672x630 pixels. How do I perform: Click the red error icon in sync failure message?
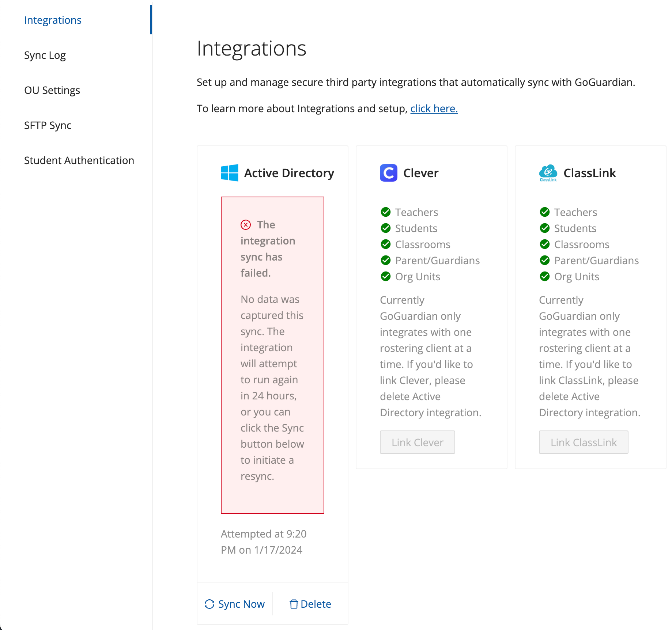click(x=245, y=225)
